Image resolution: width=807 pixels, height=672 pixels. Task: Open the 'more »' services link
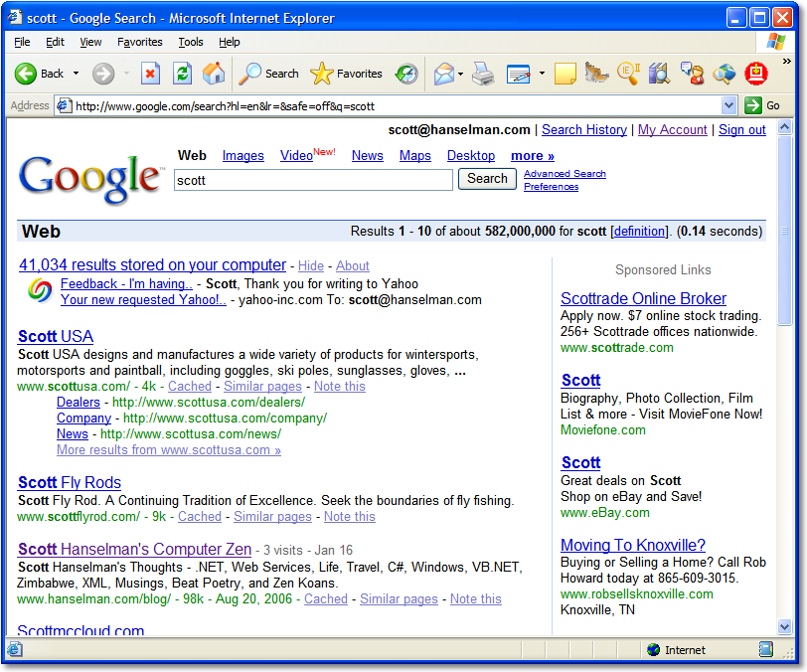click(532, 155)
